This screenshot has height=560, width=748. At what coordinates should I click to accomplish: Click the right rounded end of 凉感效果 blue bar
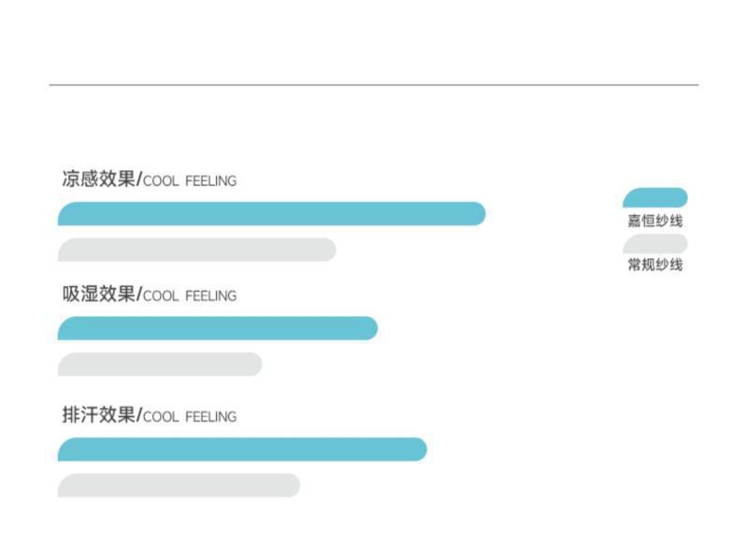click(x=478, y=214)
